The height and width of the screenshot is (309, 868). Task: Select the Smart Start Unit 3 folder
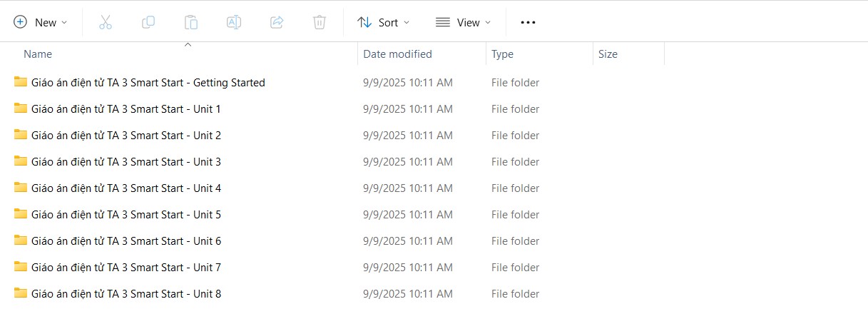click(x=126, y=162)
